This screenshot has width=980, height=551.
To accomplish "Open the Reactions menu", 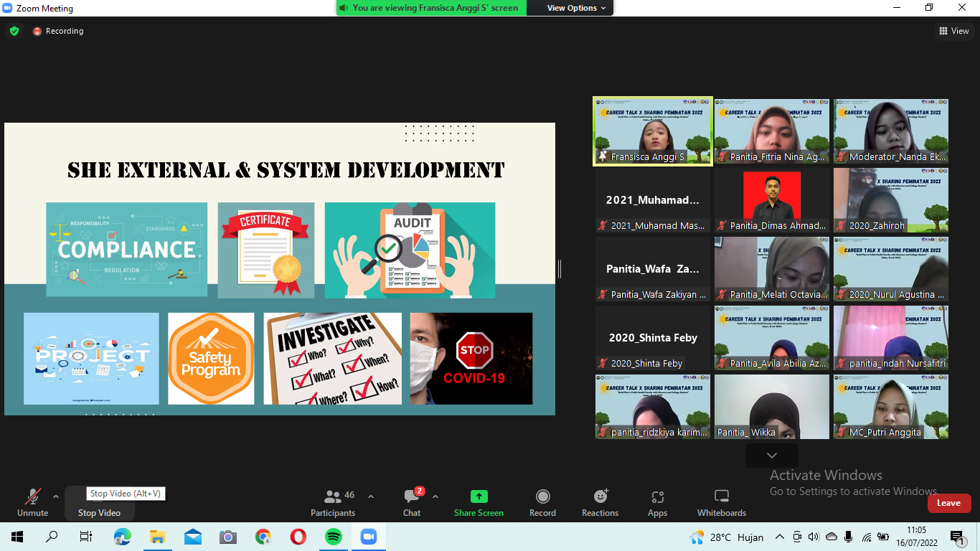I will click(600, 502).
